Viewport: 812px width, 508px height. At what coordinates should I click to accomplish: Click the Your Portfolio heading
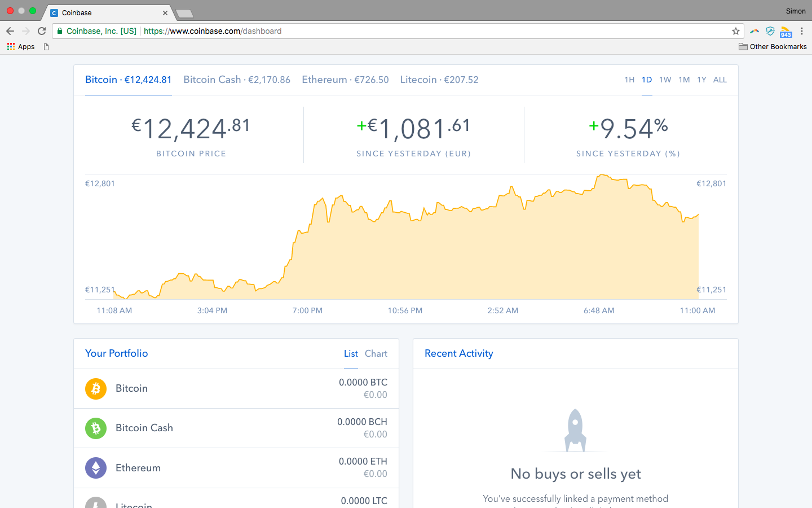coord(117,353)
